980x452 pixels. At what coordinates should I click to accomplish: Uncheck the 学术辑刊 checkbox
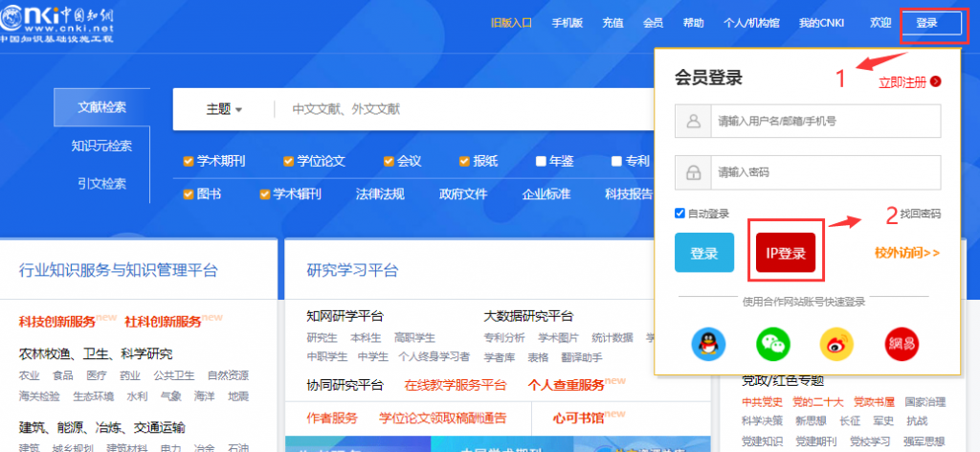click(x=264, y=194)
